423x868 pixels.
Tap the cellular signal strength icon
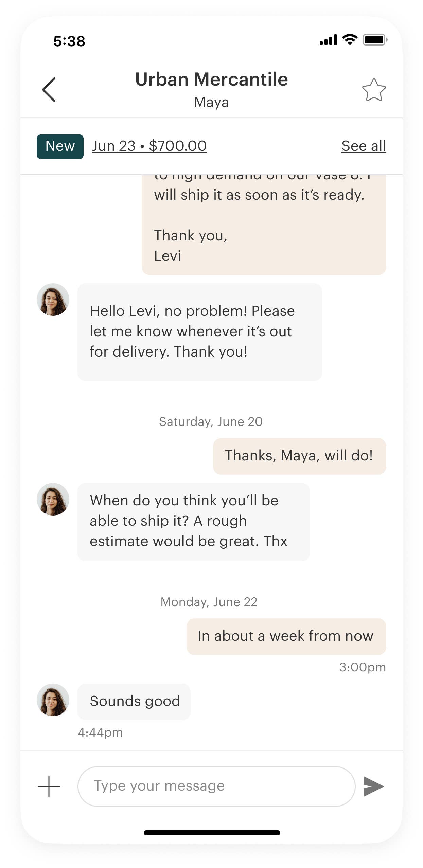pos(328,40)
